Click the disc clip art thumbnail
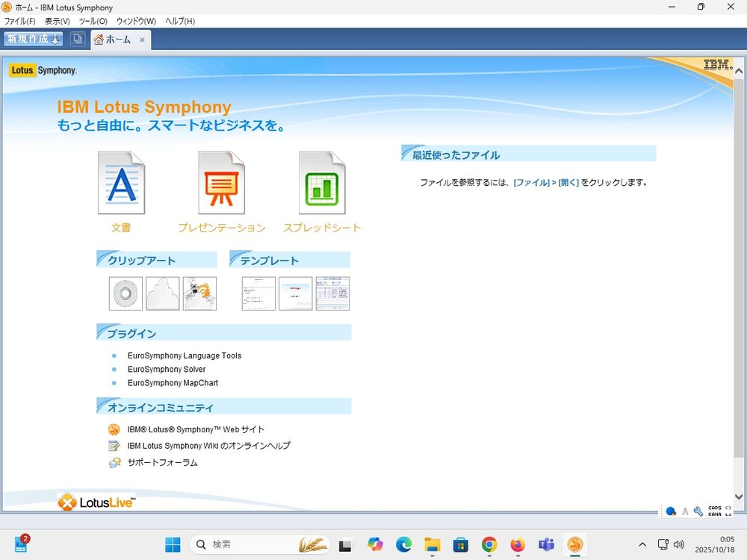Image resolution: width=747 pixels, height=560 pixels. 125,293
